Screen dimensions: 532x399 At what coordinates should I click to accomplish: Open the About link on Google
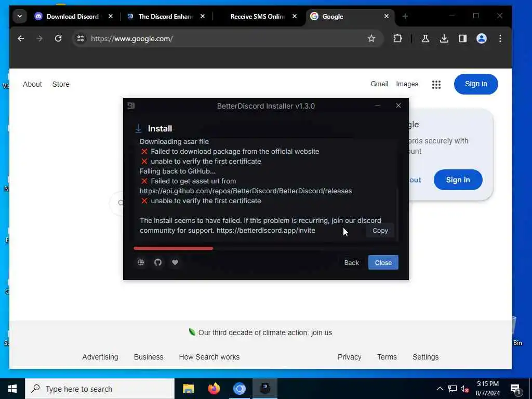(32, 84)
